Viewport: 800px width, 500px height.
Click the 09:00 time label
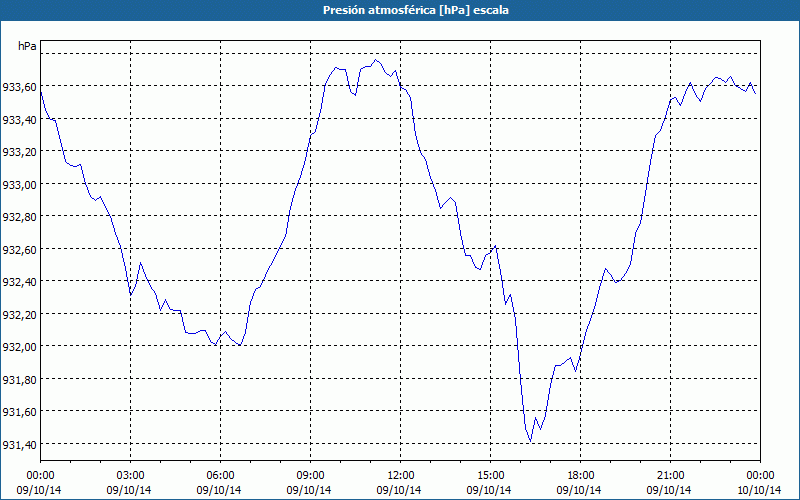(310, 476)
